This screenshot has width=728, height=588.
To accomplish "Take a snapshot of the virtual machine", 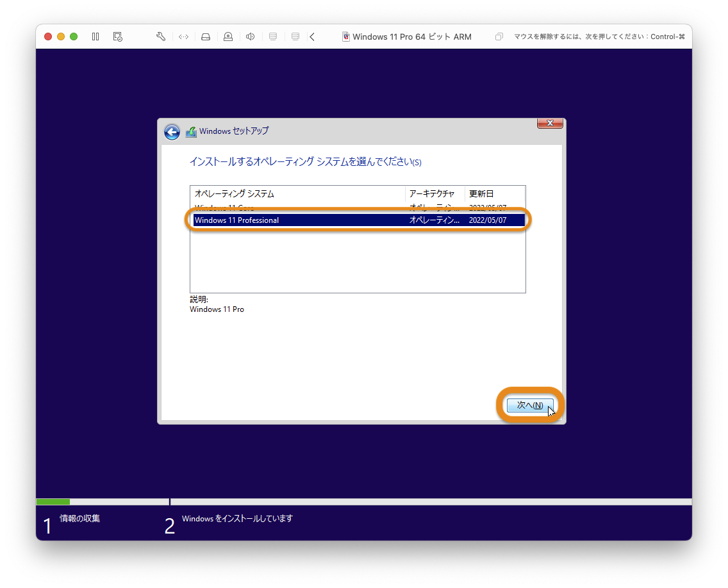I will (117, 37).
